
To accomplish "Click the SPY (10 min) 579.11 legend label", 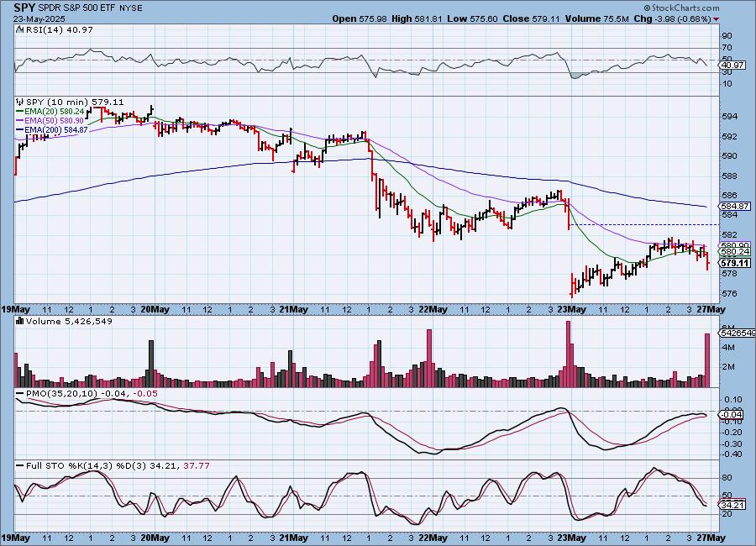I will coord(75,102).
